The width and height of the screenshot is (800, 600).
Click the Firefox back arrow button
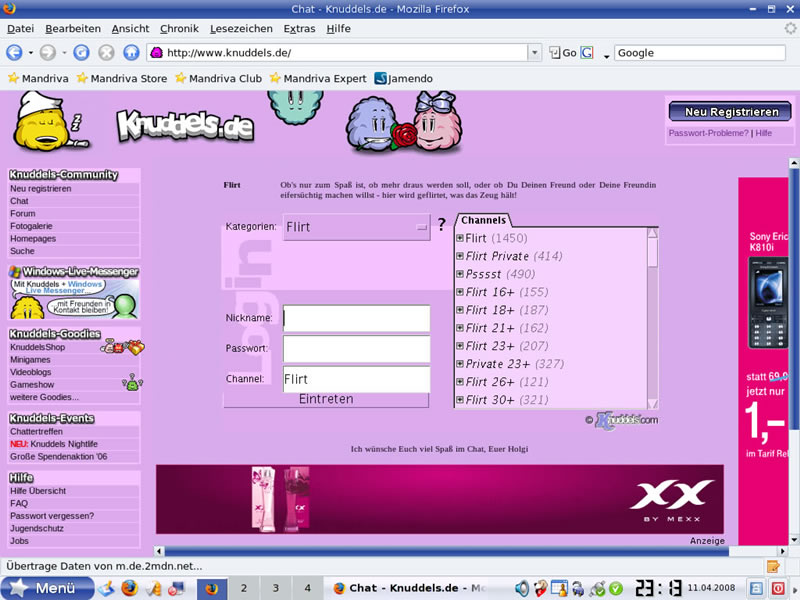[15, 53]
